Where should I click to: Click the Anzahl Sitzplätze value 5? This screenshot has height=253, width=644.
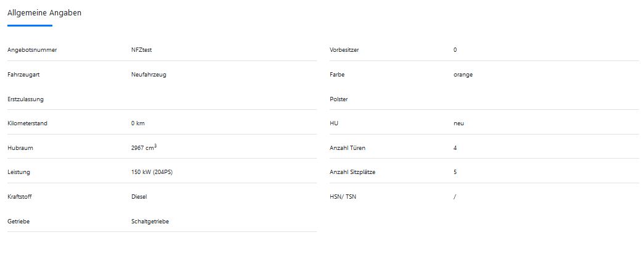pyautogui.click(x=455, y=172)
